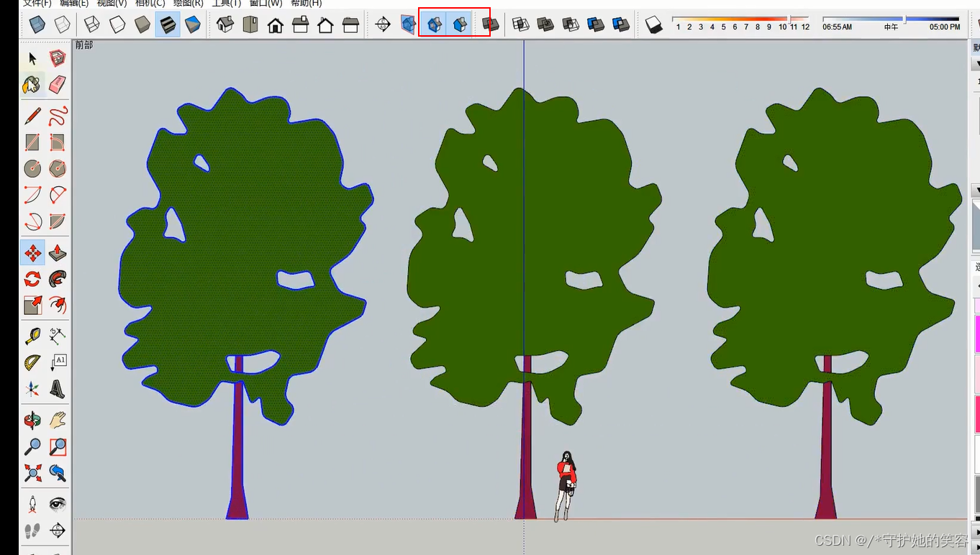980x555 pixels.
Task: Switch to Left view
Action: [x=351, y=25]
